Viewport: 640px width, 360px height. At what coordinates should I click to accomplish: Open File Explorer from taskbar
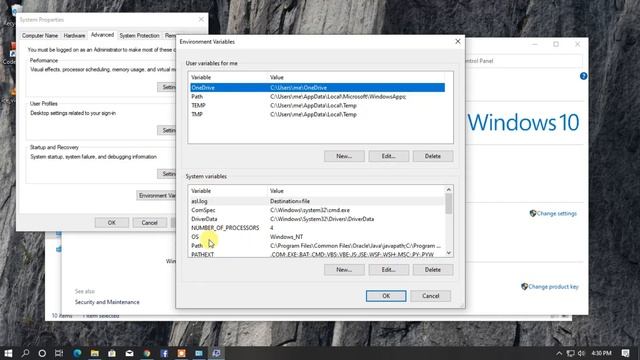(x=95, y=353)
